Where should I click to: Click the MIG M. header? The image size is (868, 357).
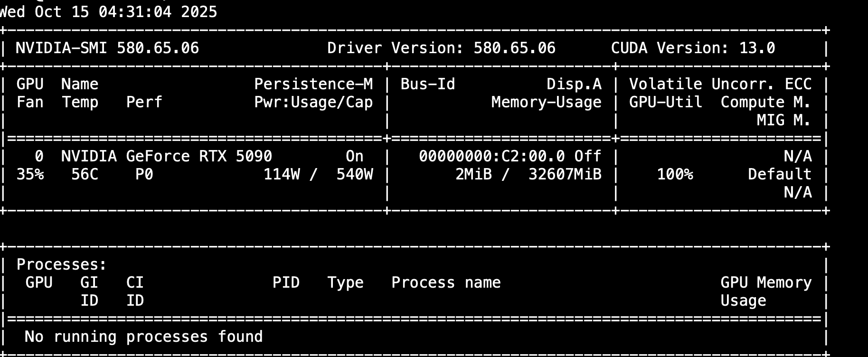(784, 120)
